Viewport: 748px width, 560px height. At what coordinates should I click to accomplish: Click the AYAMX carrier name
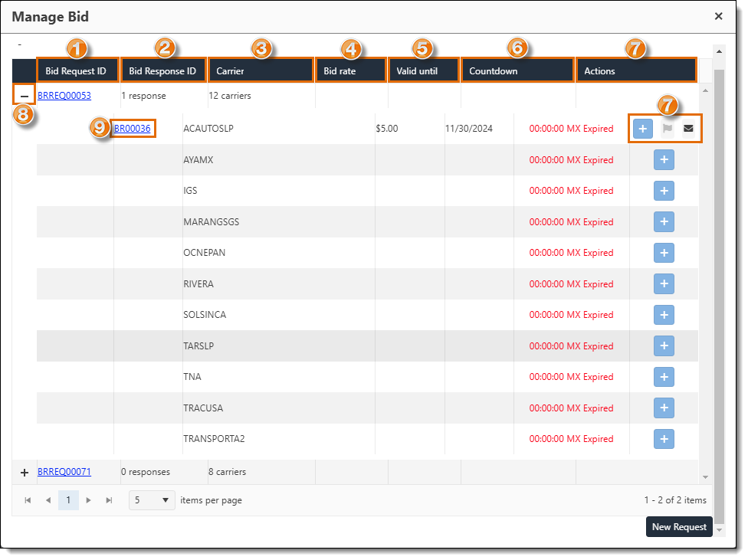coord(198,160)
